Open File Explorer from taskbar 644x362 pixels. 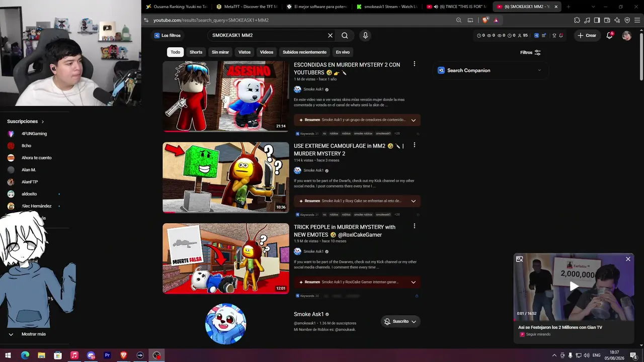point(41,355)
